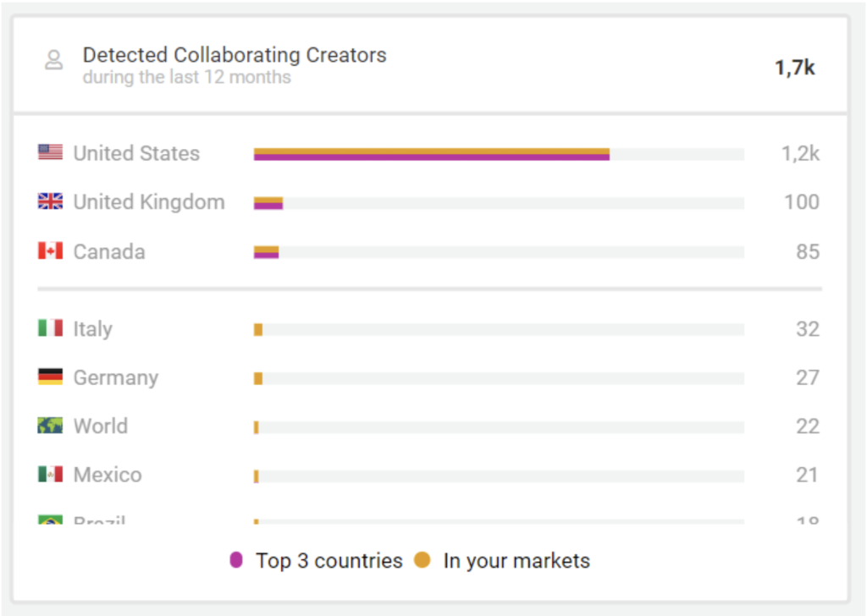Viewport: 867px width, 616px height.
Task: Select the Canada bar
Action: (267, 250)
